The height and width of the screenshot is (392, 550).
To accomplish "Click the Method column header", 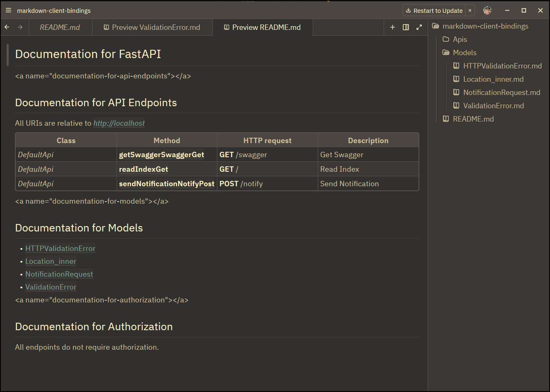I will 167,141.
